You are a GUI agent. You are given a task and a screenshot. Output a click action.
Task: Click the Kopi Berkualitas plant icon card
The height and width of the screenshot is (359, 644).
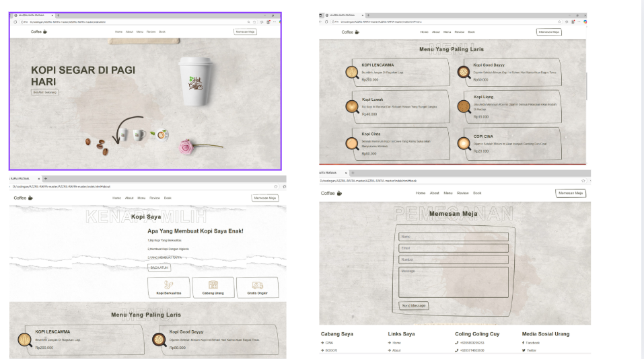169,288
